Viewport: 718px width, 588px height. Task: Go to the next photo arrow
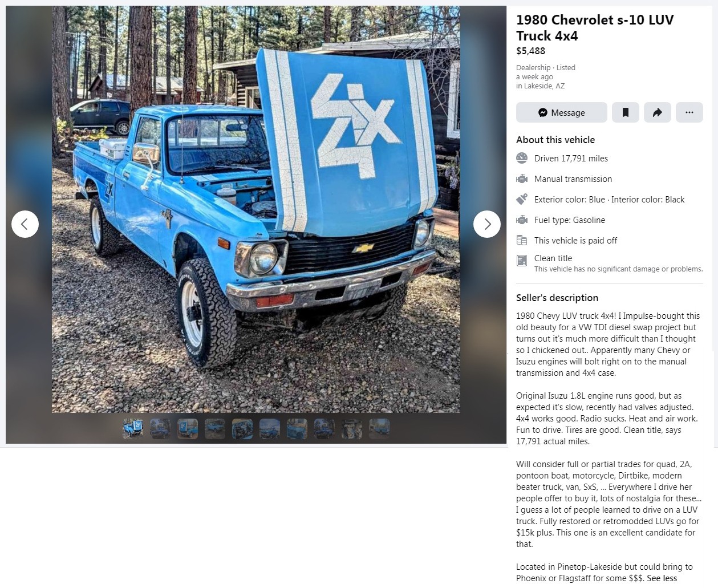[x=486, y=224]
